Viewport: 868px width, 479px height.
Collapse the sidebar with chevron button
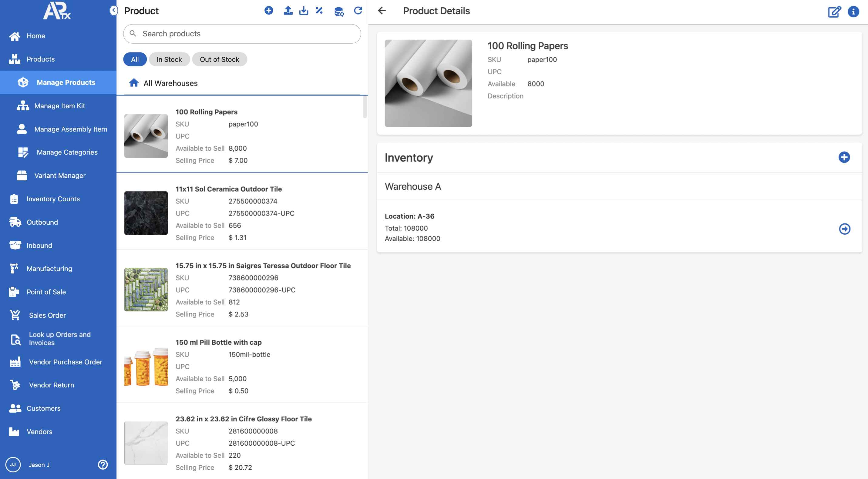coord(113,10)
